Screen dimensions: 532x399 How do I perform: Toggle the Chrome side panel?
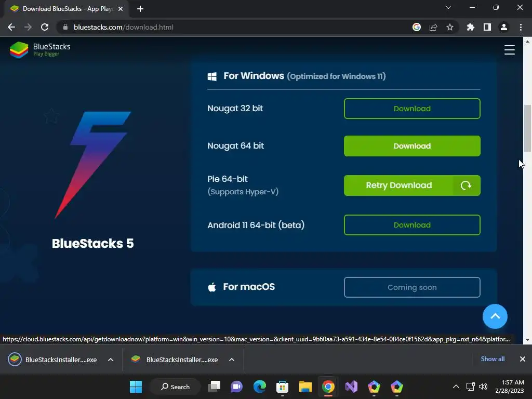tap(487, 27)
